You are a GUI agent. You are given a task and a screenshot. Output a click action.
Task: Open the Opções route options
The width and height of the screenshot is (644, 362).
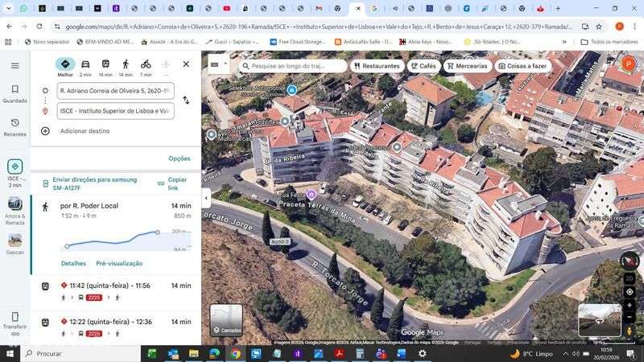(180, 158)
